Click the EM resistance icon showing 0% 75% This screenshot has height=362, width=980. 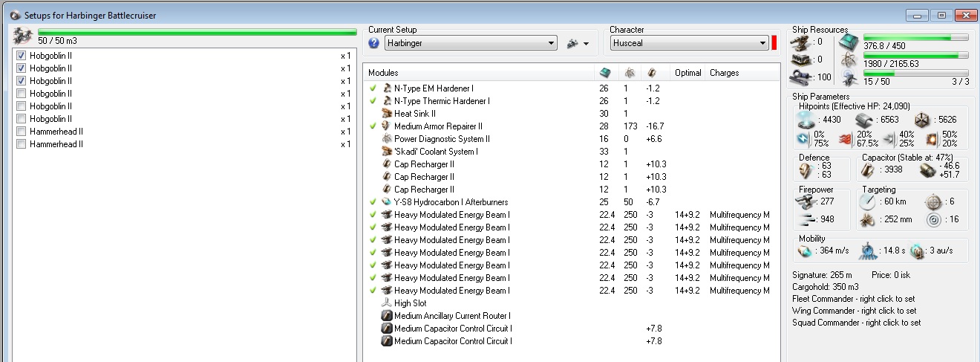click(802, 139)
